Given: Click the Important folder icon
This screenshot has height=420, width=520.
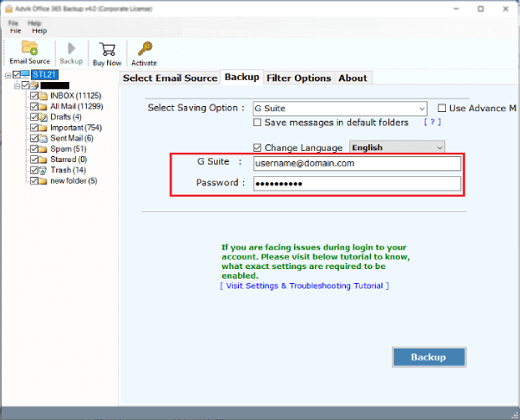Looking at the screenshot, I should click(43, 128).
